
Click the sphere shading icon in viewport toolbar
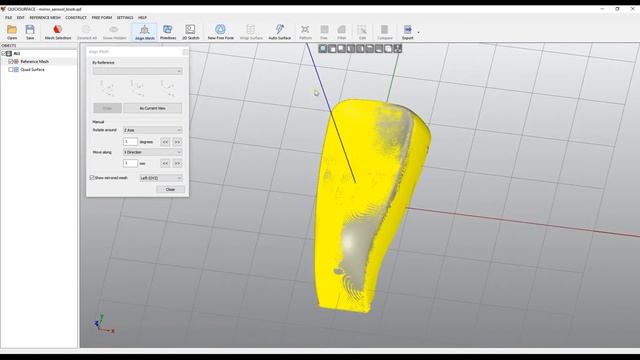pyautogui.click(x=323, y=49)
